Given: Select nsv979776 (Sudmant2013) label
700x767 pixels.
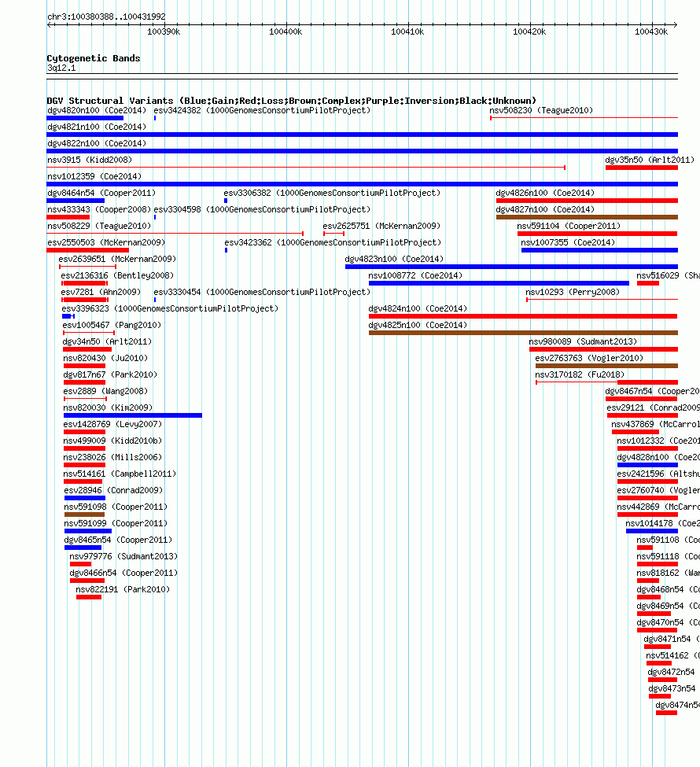Looking at the screenshot, I should 123,557.
